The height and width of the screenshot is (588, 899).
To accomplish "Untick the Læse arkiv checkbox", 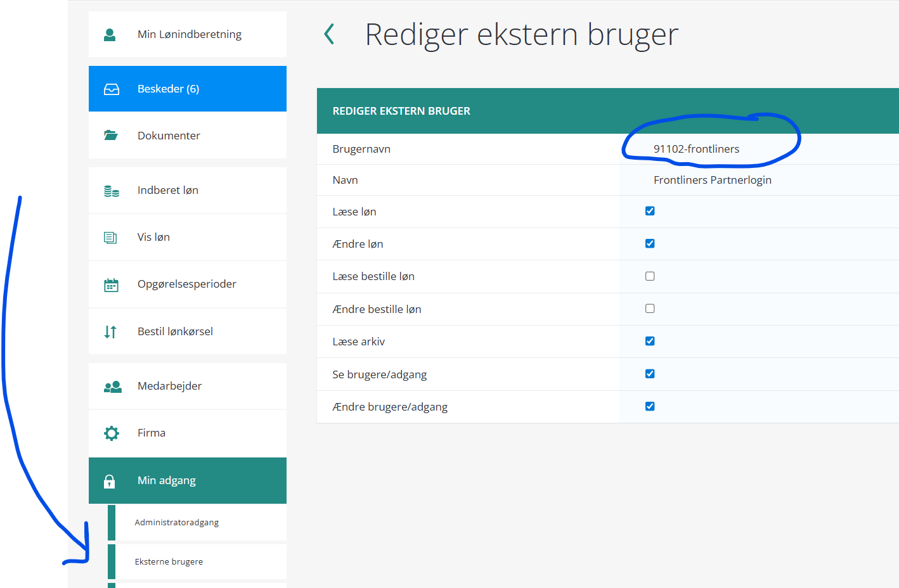I will pyautogui.click(x=650, y=341).
